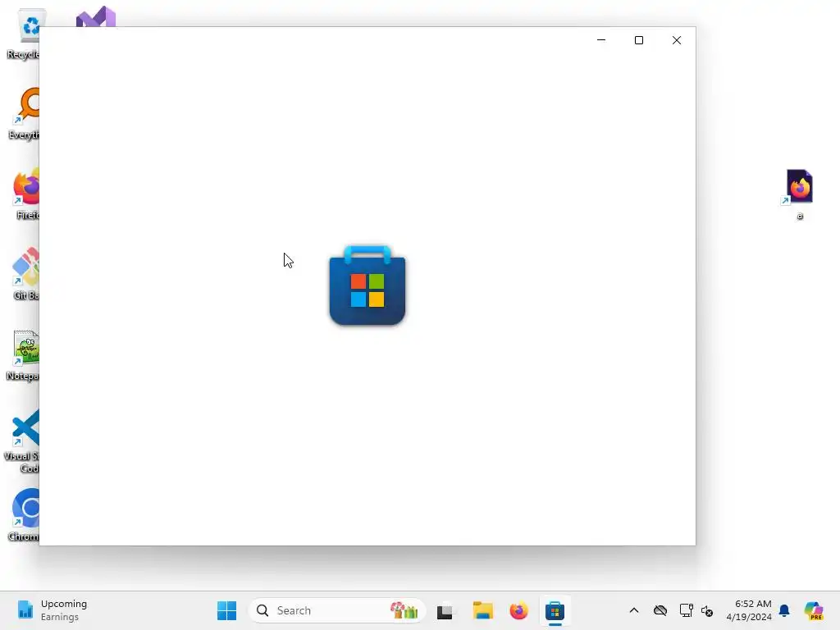Open network status tray icon
This screenshot has height=630, width=840.
tap(686, 610)
